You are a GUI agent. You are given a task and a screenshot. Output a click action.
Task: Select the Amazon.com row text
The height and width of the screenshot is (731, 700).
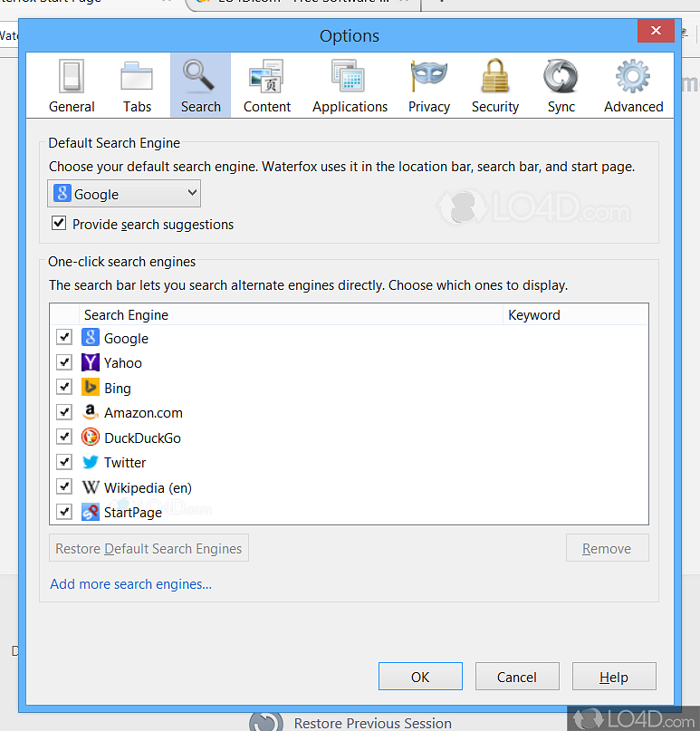tap(143, 412)
